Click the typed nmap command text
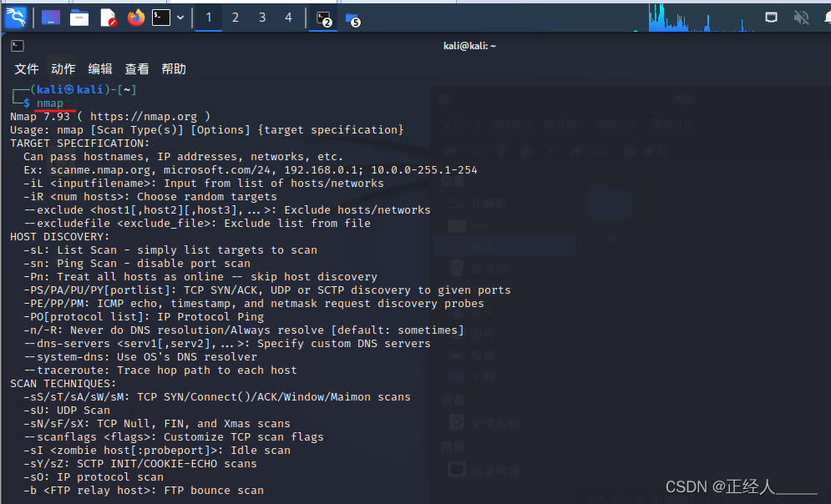The image size is (831, 504). pos(50,103)
